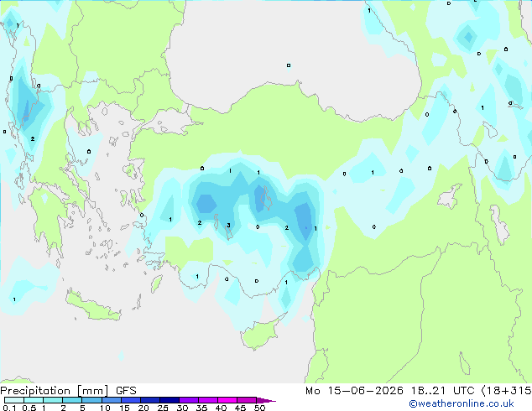Pick the 10–15 mm legend color swatch
The height and width of the screenshot is (411, 532).
tap(111, 400)
